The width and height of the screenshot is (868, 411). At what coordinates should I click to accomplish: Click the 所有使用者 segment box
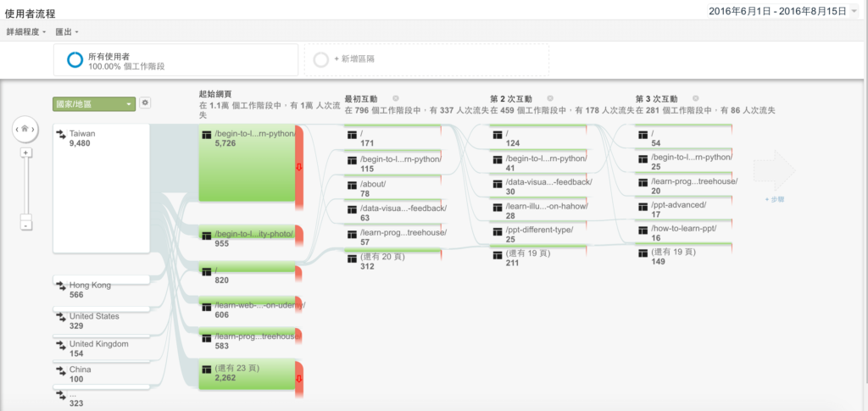tap(176, 59)
